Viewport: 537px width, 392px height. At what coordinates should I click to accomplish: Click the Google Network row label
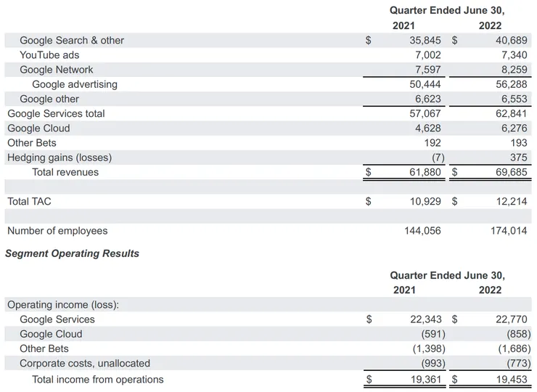point(57,70)
